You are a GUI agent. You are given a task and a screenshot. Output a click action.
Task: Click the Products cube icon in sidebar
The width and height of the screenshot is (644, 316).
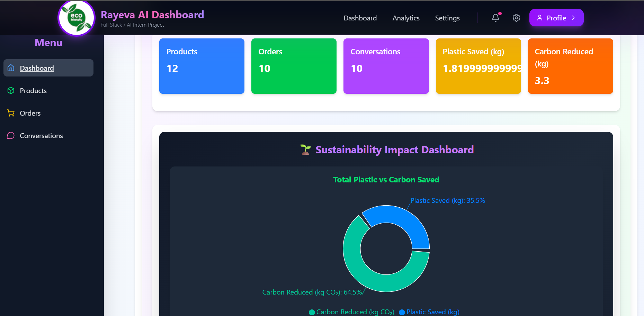tap(11, 91)
